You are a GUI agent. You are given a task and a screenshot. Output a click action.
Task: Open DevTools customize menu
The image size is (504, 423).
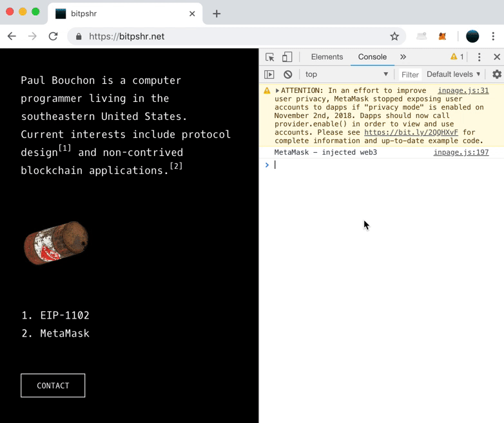tap(479, 57)
